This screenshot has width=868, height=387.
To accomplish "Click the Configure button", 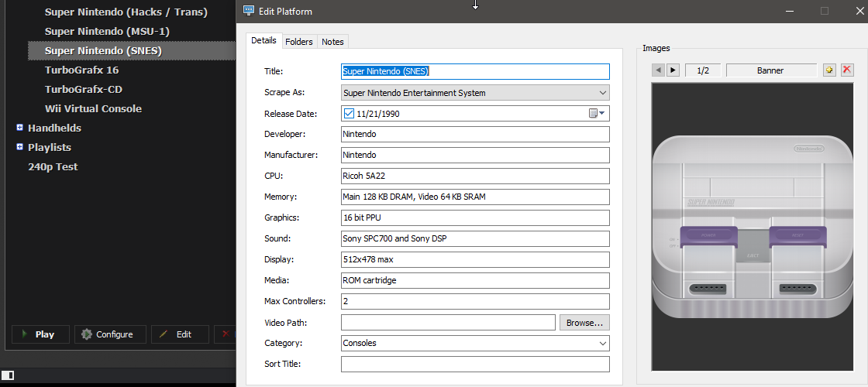I will pos(110,334).
